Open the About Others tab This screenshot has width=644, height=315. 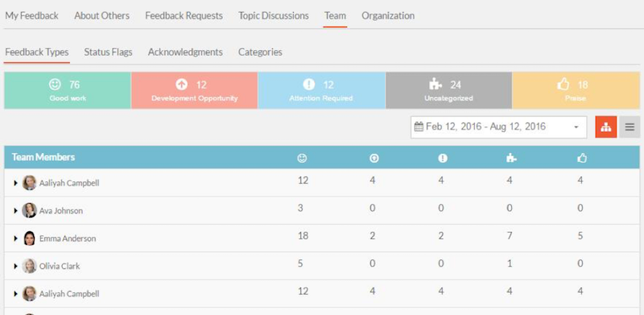[102, 15]
